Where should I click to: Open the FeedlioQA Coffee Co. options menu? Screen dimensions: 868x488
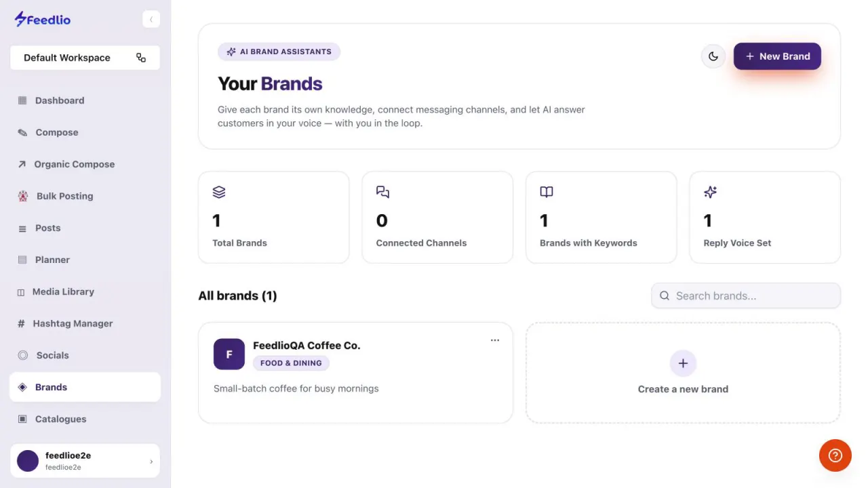pos(495,340)
